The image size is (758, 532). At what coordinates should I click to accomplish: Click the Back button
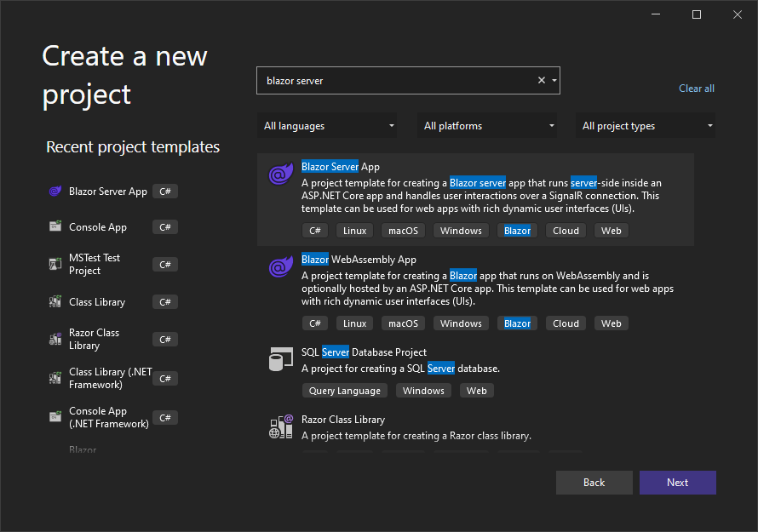tap(594, 483)
